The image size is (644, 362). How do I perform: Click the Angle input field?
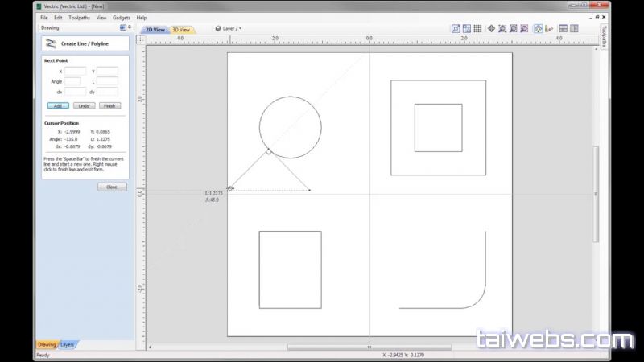click(72, 81)
